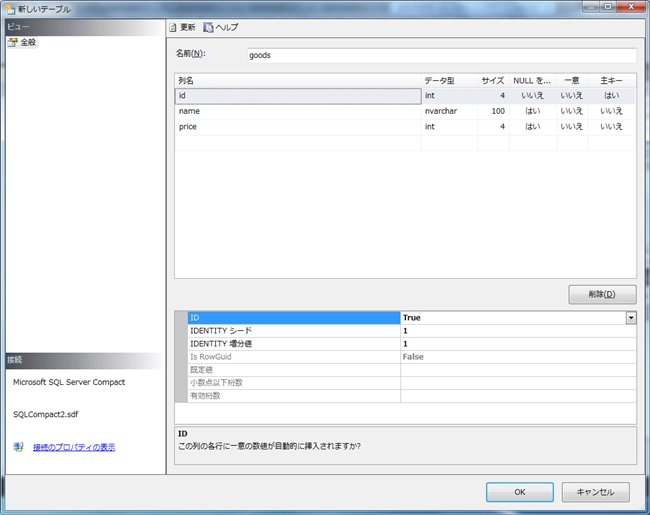The height and width of the screenshot is (515, 650).
Task: Click unique cell of price row
Action: (572, 127)
